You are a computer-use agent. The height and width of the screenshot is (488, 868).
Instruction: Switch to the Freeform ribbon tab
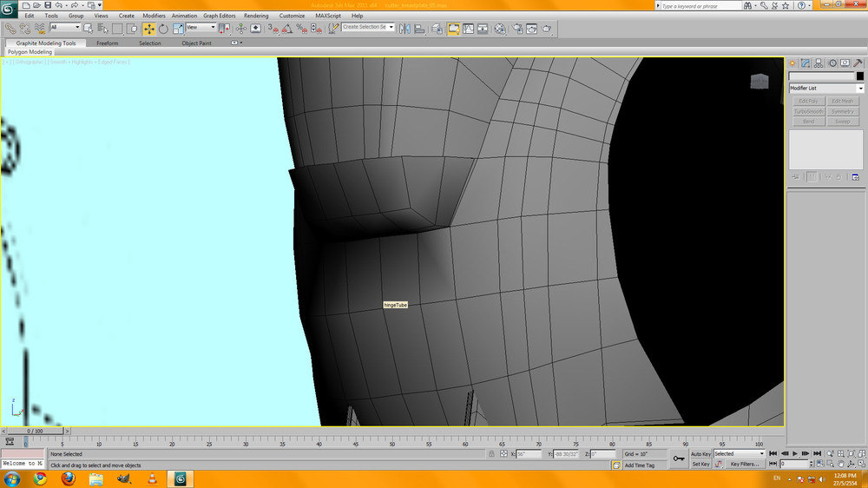108,43
